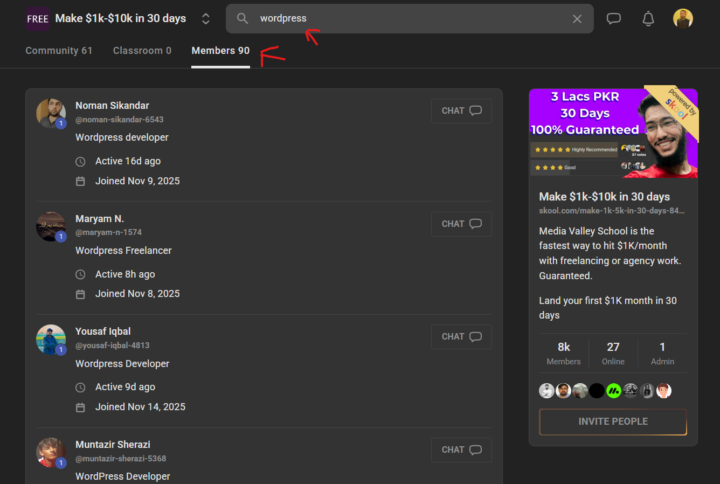This screenshot has width=720, height=484.
Task: Open the notifications bell
Action: (x=648, y=18)
